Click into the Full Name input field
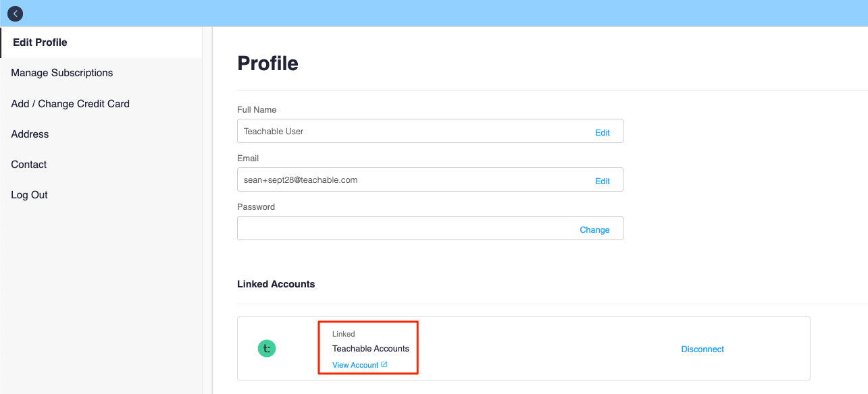868x394 pixels. pyautogui.click(x=430, y=131)
